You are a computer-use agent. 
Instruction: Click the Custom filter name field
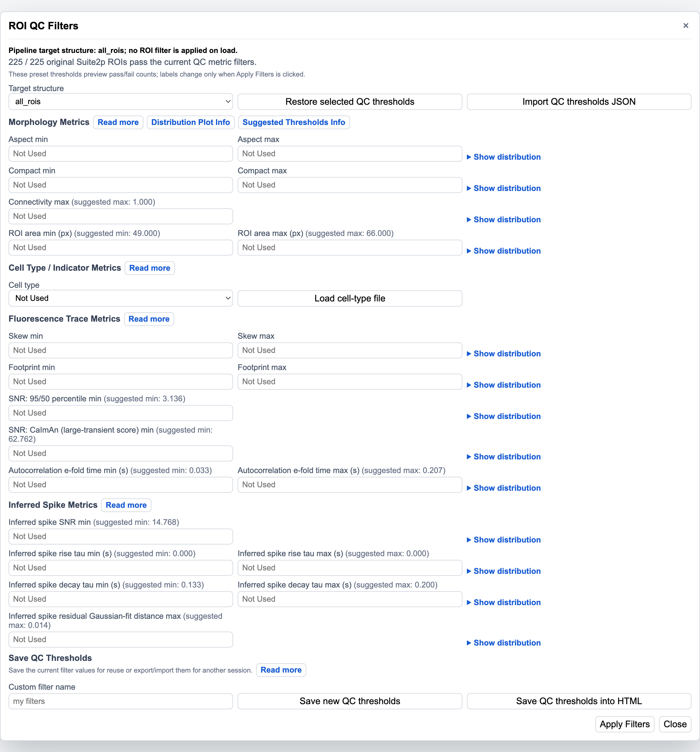pyautogui.click(x=121, y=701)
